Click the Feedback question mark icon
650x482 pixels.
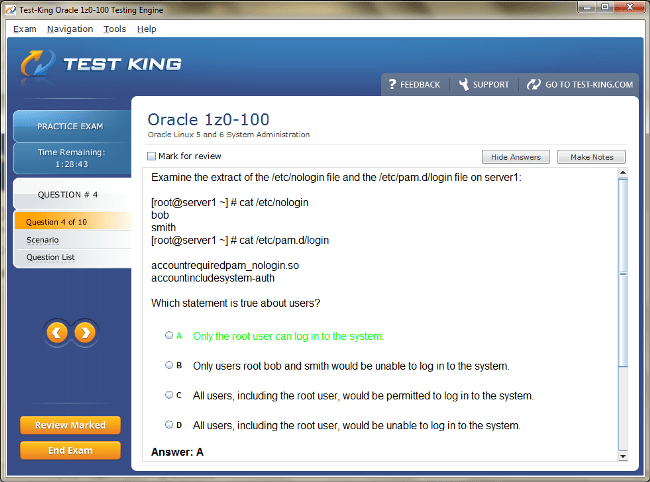point(392,84)
